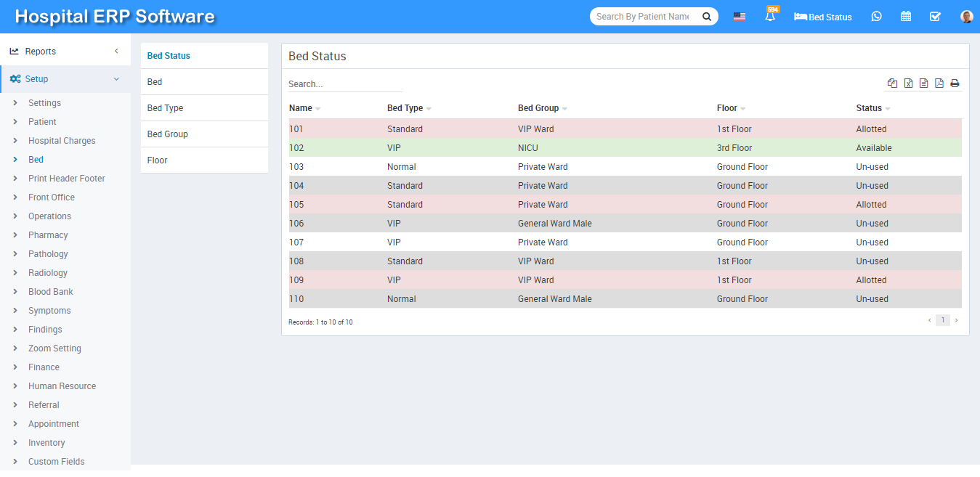
Task: Export table to Excel
Action: pos(908,83)
